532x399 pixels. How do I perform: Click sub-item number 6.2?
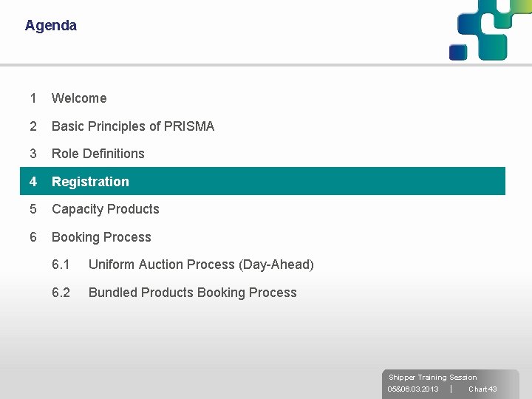click(x=61, y=293)
